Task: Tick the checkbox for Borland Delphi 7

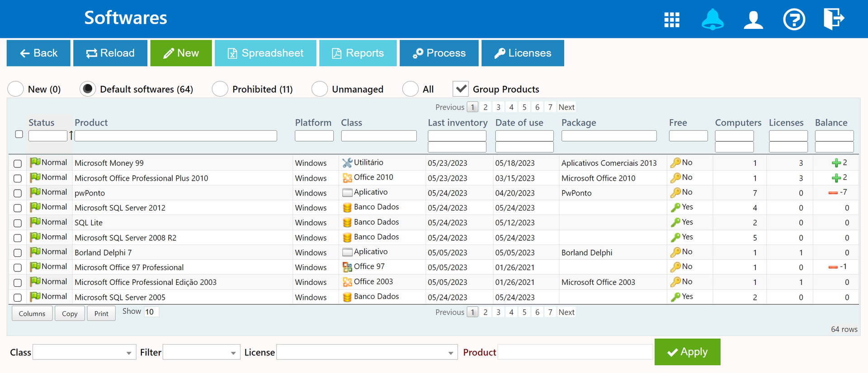Action: click(x=18, y=253)
